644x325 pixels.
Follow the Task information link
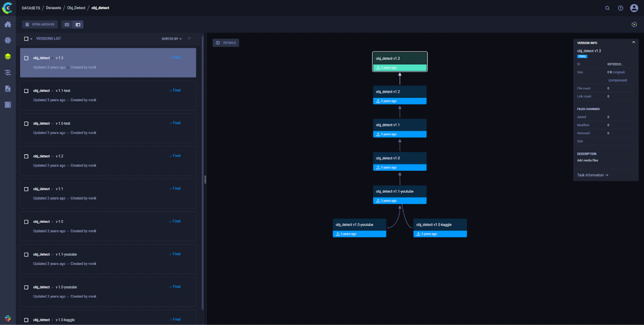[592, 175]
